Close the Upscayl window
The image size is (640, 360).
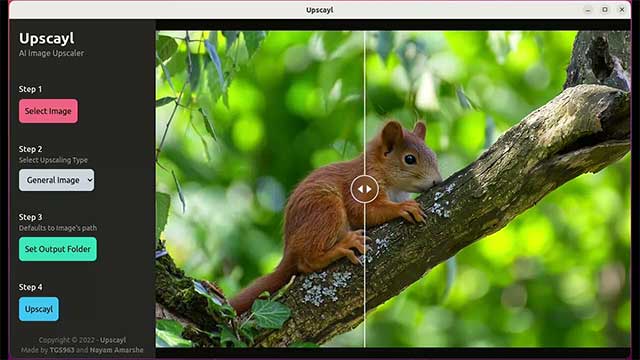pyautogui.click(x=622, y=10)
